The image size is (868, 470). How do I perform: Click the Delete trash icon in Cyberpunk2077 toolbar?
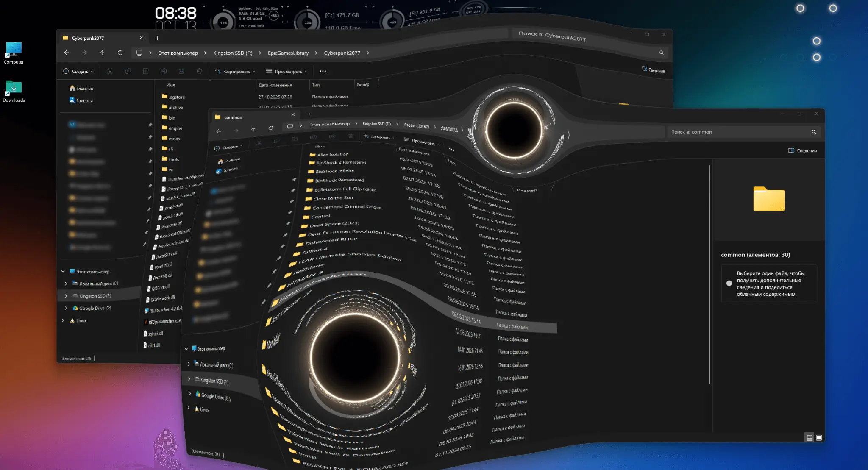199,71
